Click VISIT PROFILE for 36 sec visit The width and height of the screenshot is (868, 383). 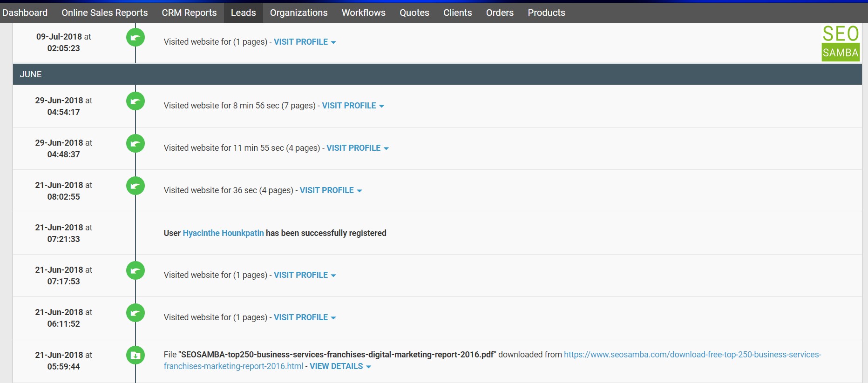[327, 190]
